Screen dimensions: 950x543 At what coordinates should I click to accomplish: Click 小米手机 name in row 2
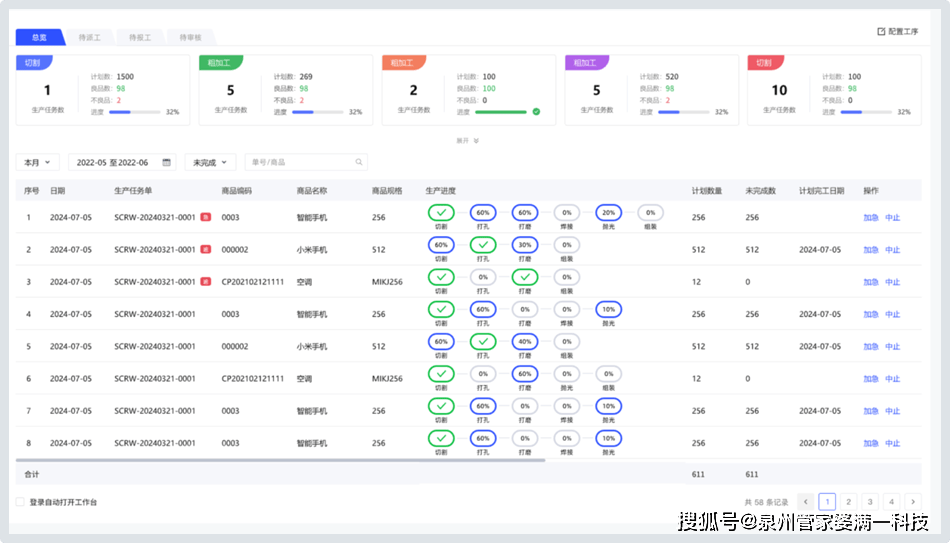pyautogui.click(x=311, y=250)
